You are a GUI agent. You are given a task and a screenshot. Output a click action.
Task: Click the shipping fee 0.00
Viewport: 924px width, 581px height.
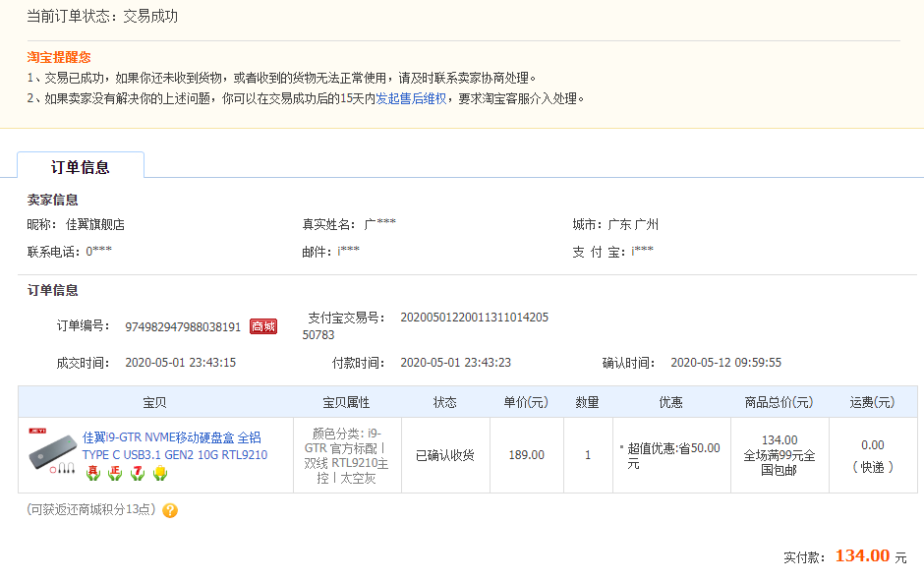(x=872, y=445)
